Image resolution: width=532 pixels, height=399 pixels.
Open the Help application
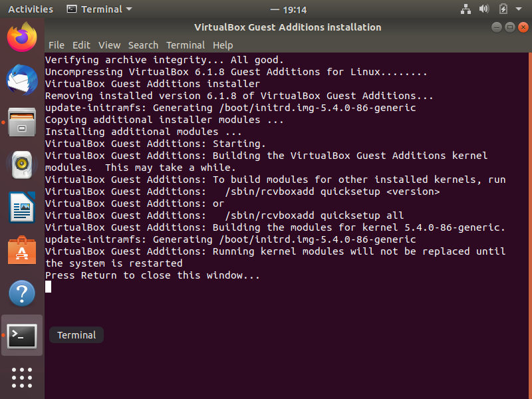click(x=21, y=293)
